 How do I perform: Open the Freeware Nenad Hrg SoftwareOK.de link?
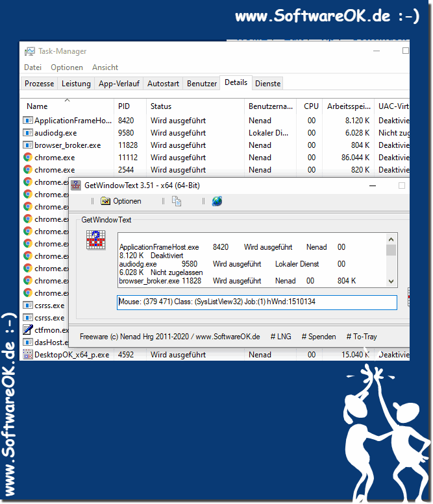[170, 337]
